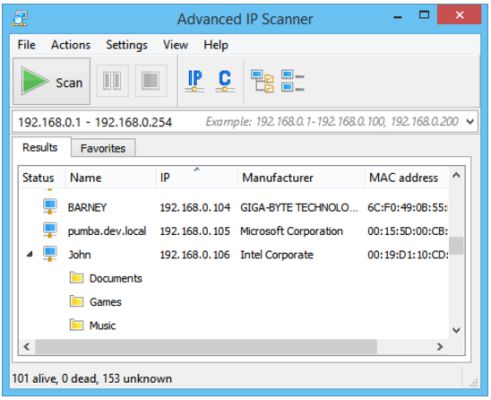Click the class C subnet icon
The width and height of the screenshot is (491, 400).
pyautogui.click(x=225, y=81)
